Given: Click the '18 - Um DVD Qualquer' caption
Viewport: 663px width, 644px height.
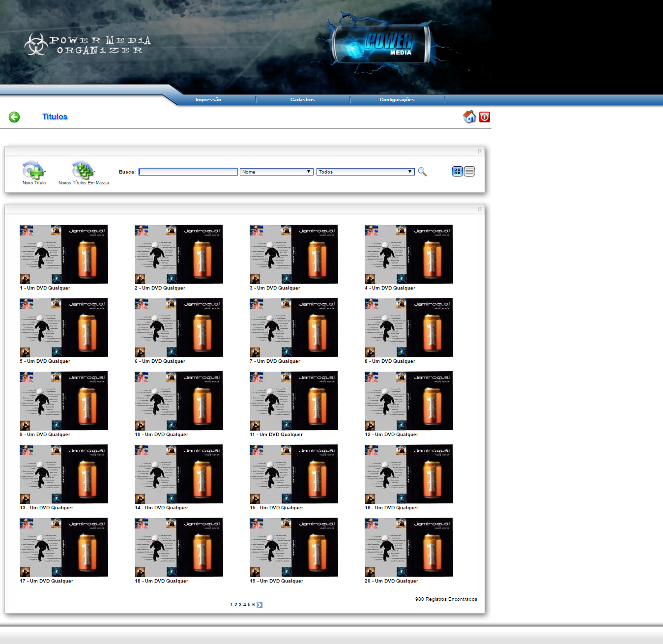Looking at the screenshot, I should (x=162, y=581).
